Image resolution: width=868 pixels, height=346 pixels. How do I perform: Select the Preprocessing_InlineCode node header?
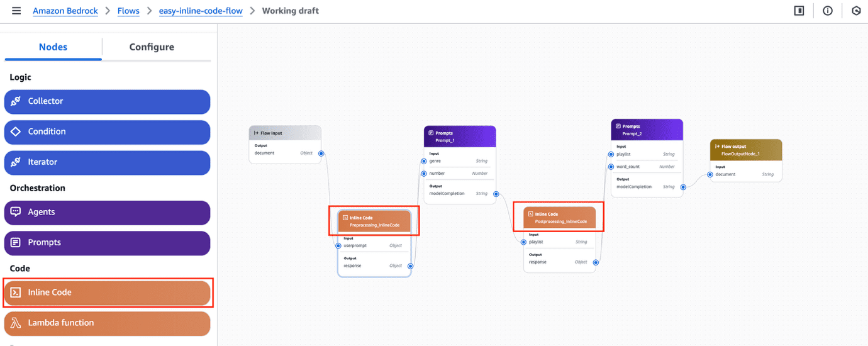click(374, 221)
